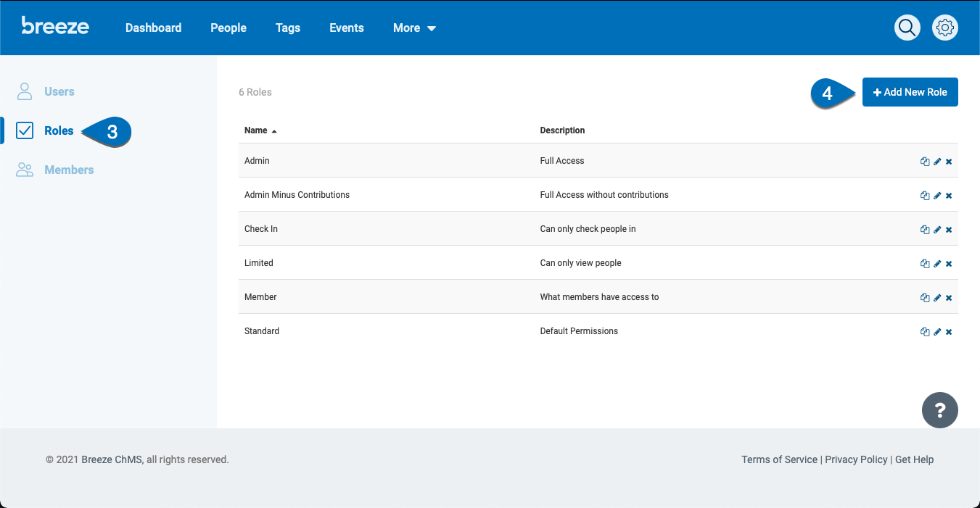Image resolution: width=980 pixels, height=508 pixels.
Task: Delete the Member role
Action: coord(949,298)
